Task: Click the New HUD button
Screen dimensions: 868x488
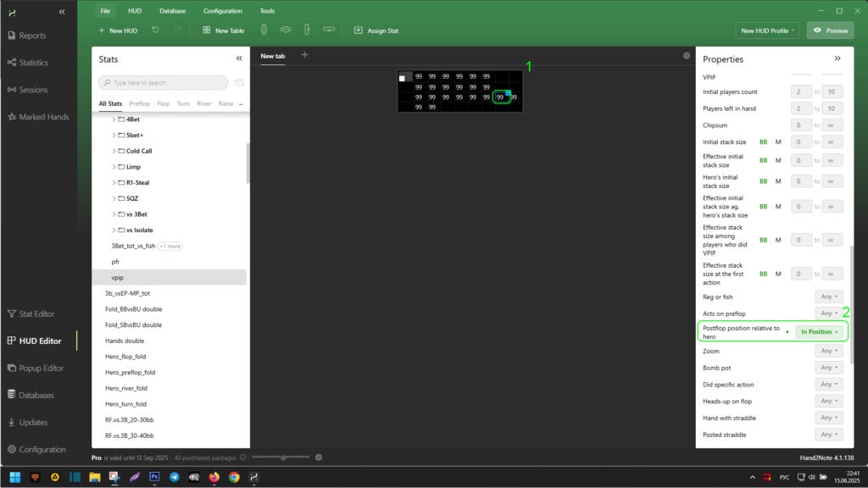Action: pyautogui.click(x=118, y=30)
